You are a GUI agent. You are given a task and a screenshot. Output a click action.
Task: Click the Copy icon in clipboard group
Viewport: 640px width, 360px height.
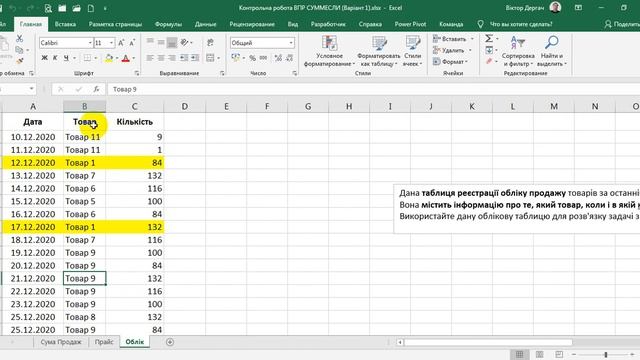pos(19,50)
